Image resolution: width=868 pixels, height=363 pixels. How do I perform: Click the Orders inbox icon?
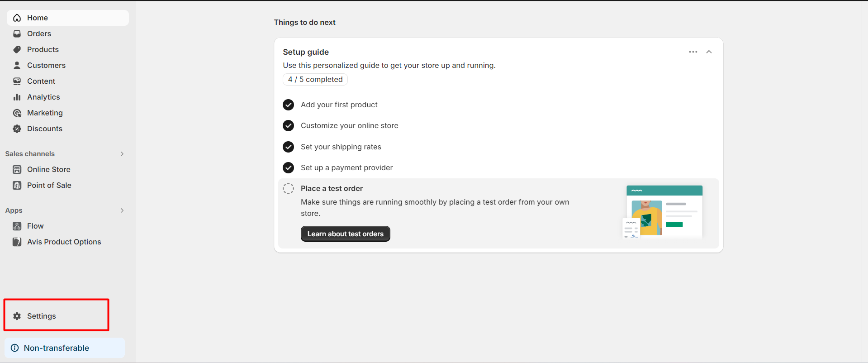click(x=17, y=33)
